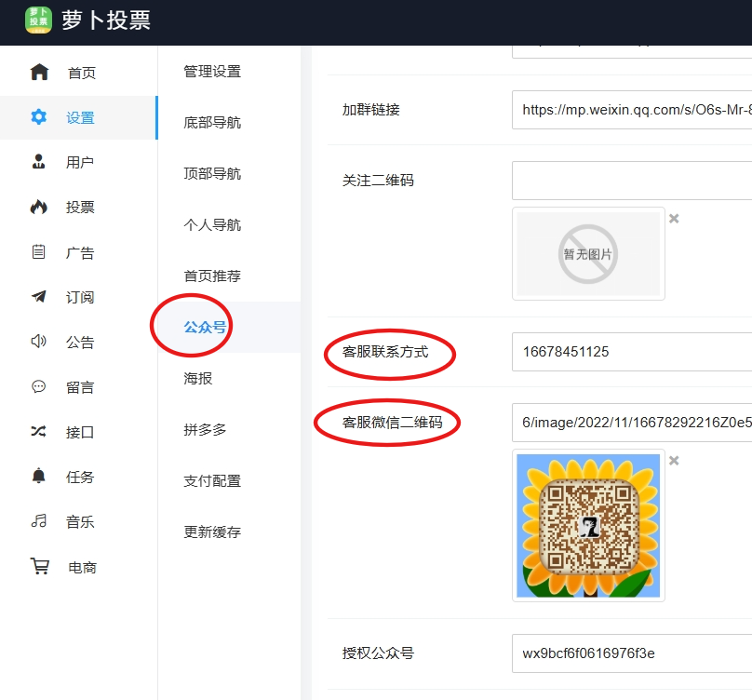This screenshot has height=700, width=752.
Task: Click the gear icon beside 设置
Action: [39, 117]
